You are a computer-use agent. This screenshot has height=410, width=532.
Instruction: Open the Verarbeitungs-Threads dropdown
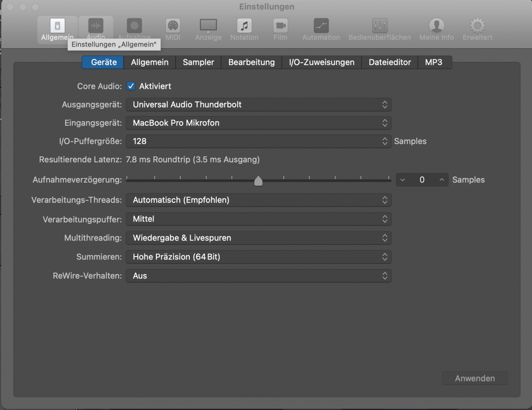tap(259, 200)
